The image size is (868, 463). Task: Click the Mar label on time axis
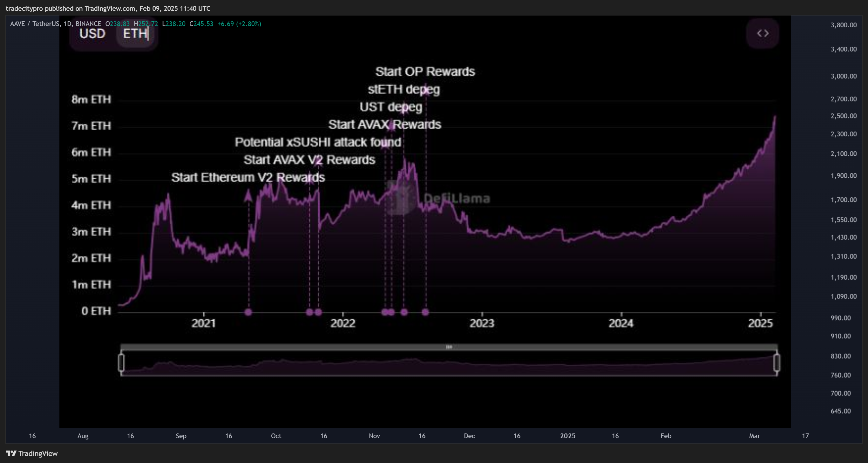coord(755,436)
